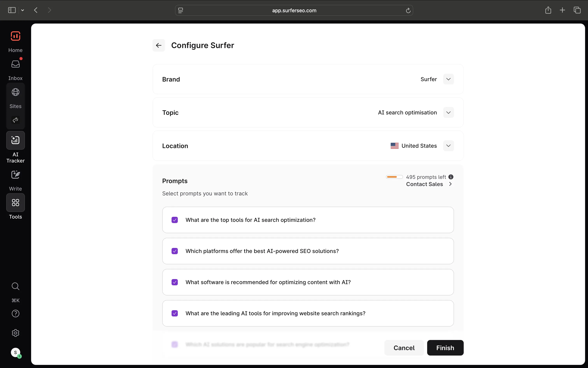Open the Write tool icon

click(x=15, y=175)
